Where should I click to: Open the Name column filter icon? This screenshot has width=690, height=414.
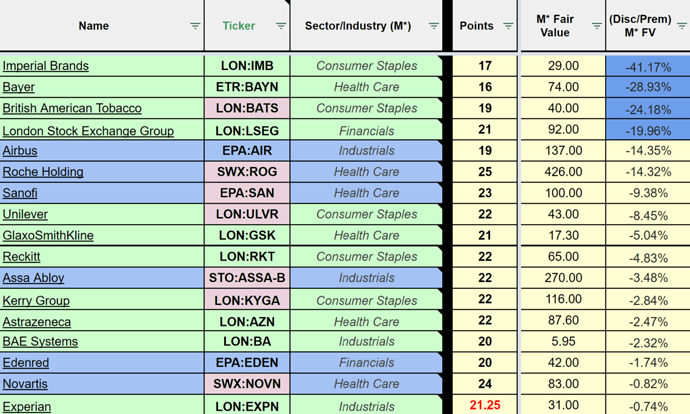[195, 26]
